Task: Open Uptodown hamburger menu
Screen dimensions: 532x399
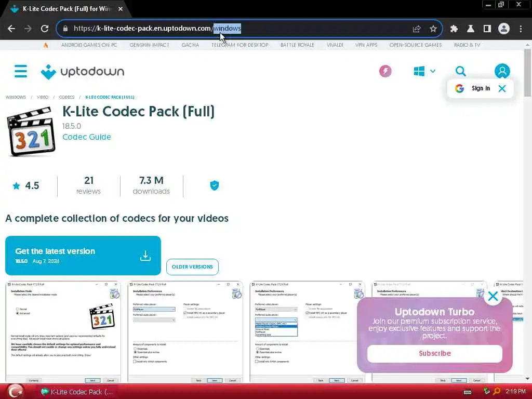Action: point(21,71)
